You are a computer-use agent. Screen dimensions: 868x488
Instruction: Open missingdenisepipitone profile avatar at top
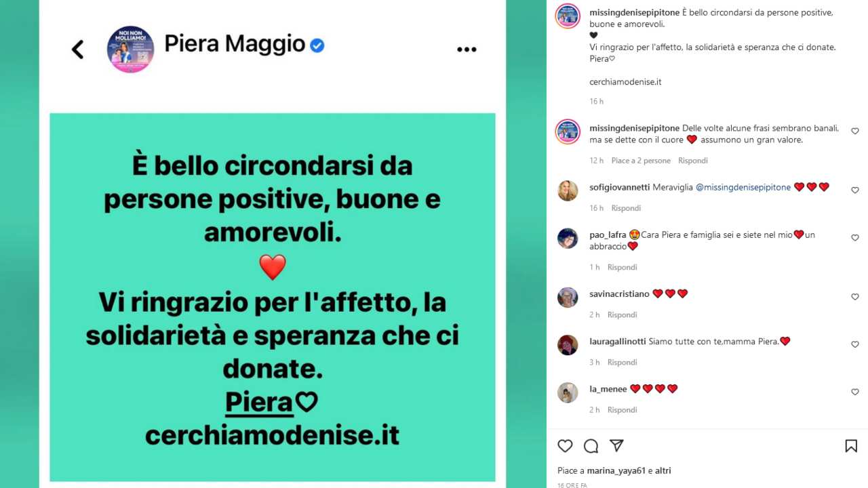tap(568, 16)
